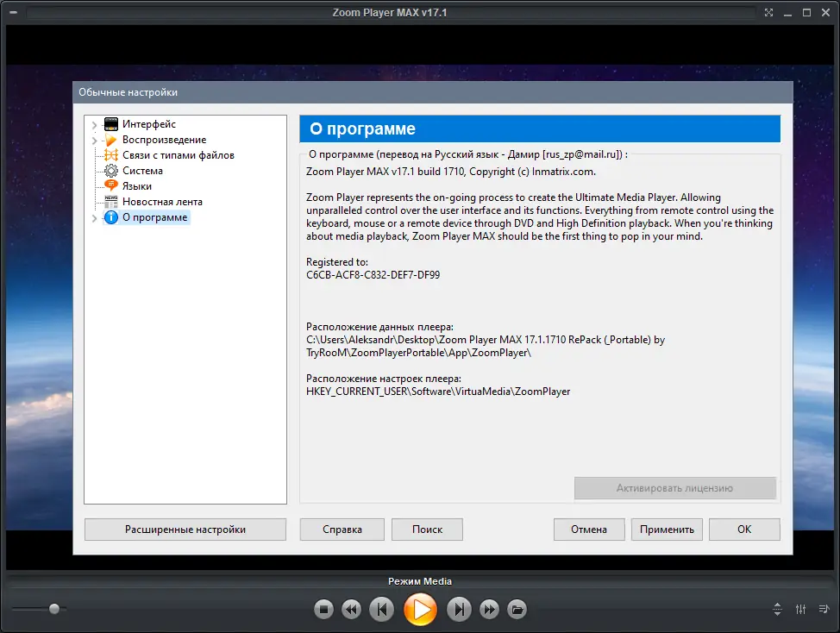Open the Языки settings page
Image resolution: width=840 pixels, height=633 pixels.
136,186
